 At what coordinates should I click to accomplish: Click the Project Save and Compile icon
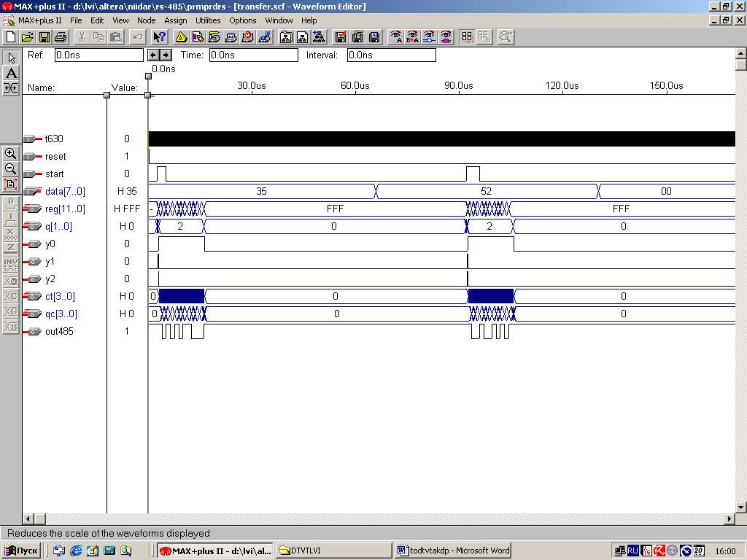(357, 37)
